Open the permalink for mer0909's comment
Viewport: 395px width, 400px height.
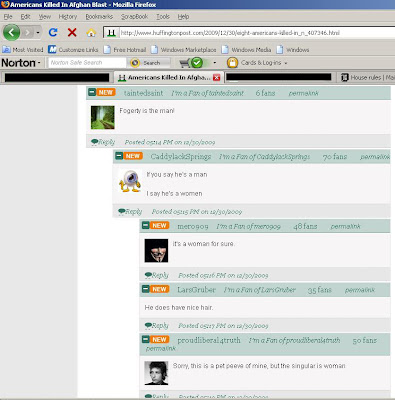345,227
